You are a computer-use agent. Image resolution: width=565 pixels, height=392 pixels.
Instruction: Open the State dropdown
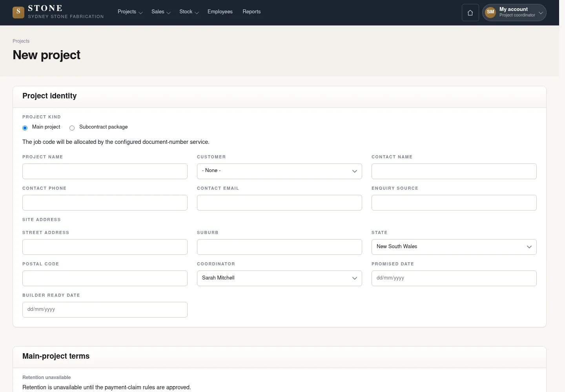click(x=454, y=247)
